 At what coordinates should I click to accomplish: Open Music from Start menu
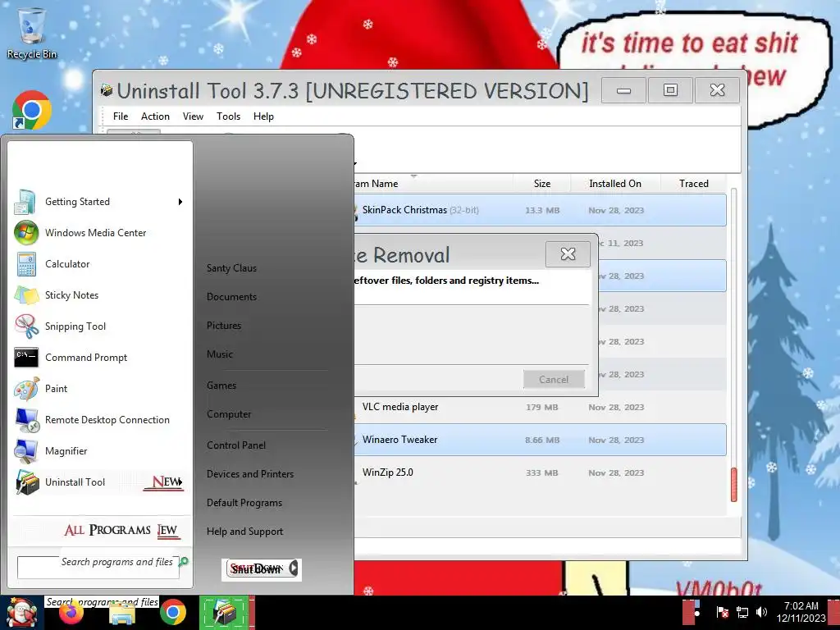coord(220,354)
